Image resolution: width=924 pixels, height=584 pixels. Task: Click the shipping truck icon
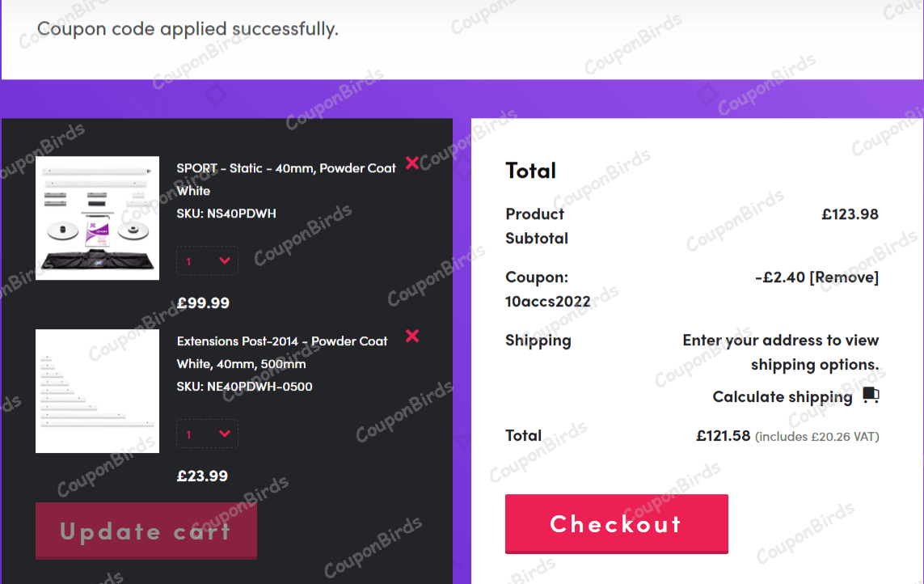[870, 396]
